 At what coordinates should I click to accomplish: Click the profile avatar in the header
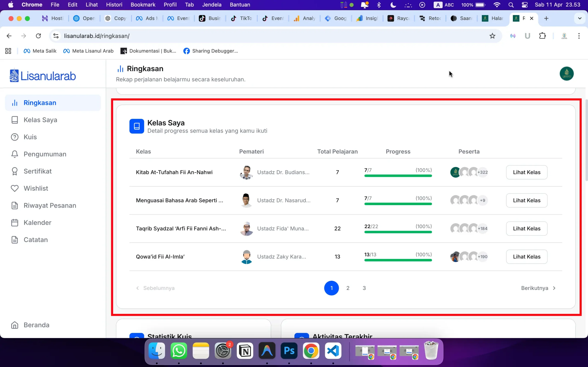(x=566, y=74)
